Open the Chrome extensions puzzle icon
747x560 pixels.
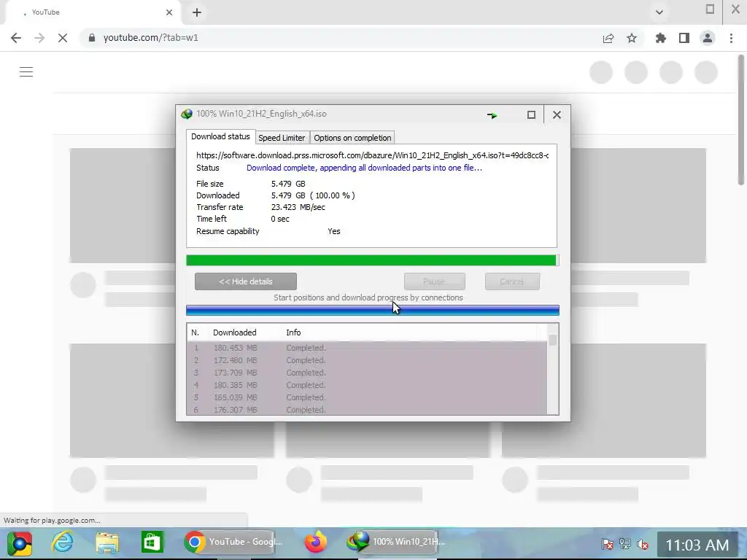(x=661, y=38)
